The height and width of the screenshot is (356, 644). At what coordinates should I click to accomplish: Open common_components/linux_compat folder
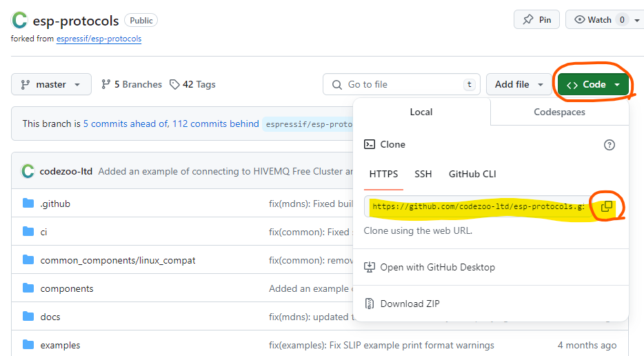(x=118, y=261)
